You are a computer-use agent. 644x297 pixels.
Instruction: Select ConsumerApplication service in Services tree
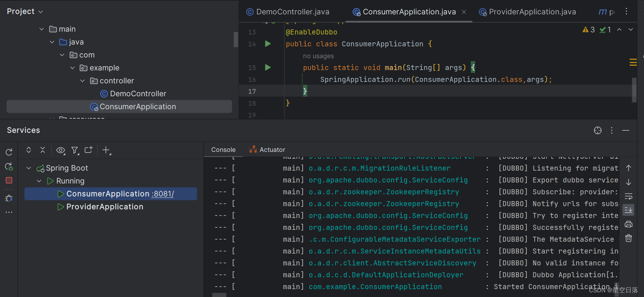pyautogui.click(x=110, y=194)
